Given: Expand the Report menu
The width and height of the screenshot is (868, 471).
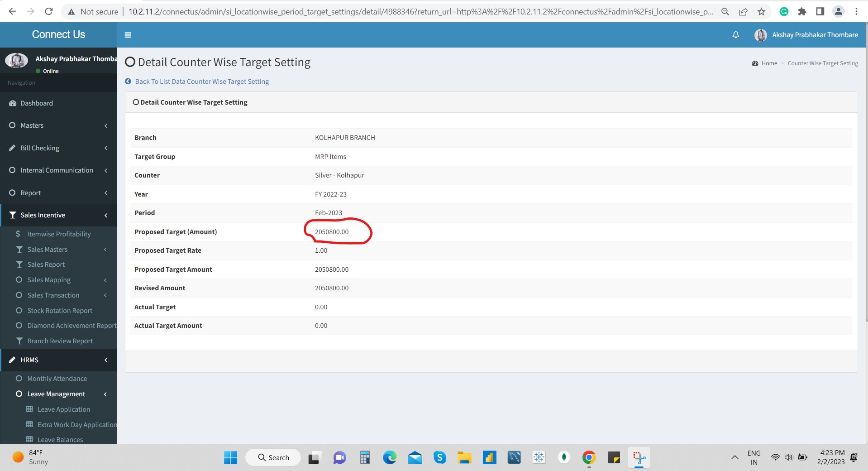Looking at the screenshot, I should 58,193.
